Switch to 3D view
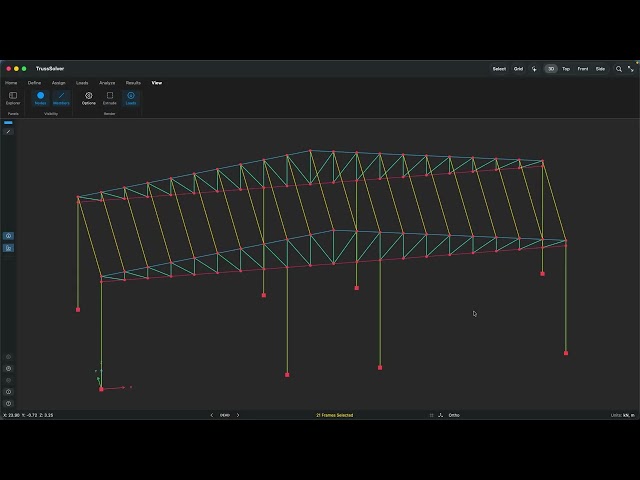The width and height of the screenshot is (640, 480). click(x=551, y=69)
